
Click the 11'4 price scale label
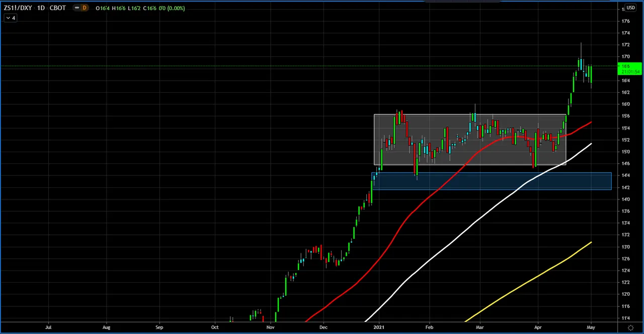click(625, 318)
